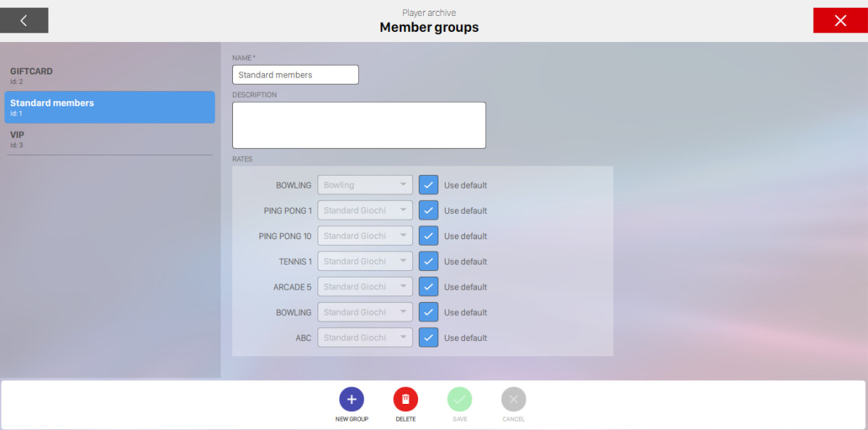Select the GIFTCARD group
Viewport: 868px width, 430px height.
click(109, 75)
